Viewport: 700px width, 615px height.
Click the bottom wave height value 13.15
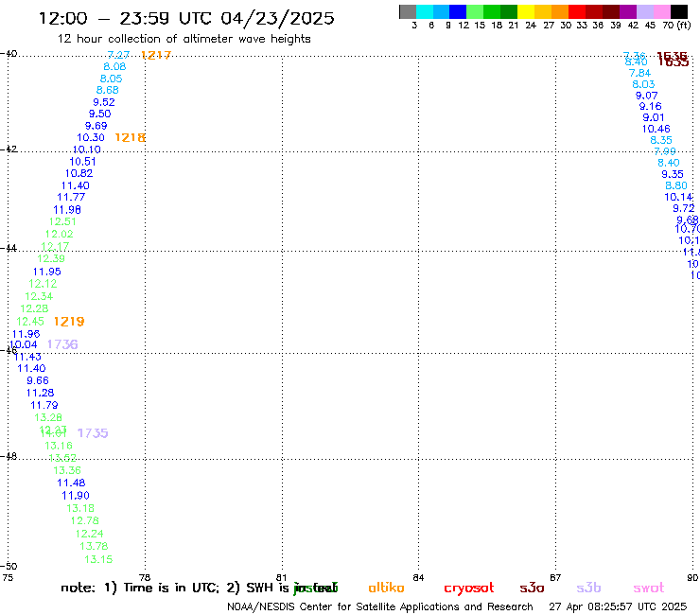98,559
